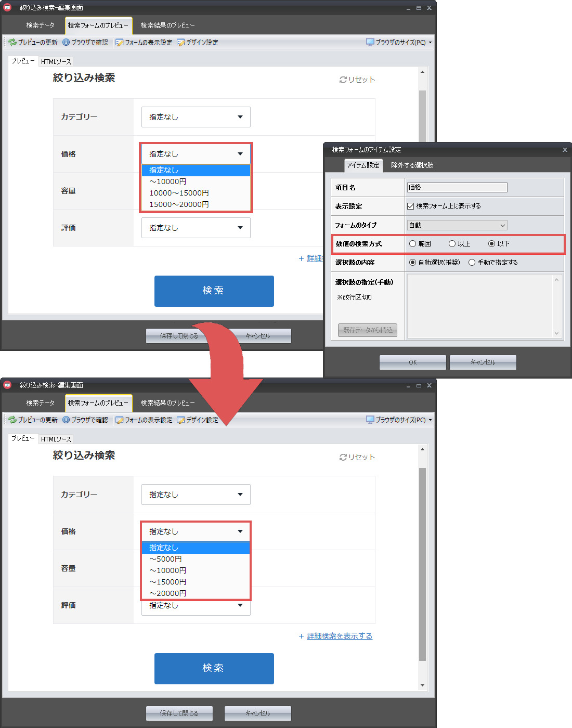This screenshot has height=728, width=572.
Task: Click OK in the item settings dialog
Action: tap(412, 362)
